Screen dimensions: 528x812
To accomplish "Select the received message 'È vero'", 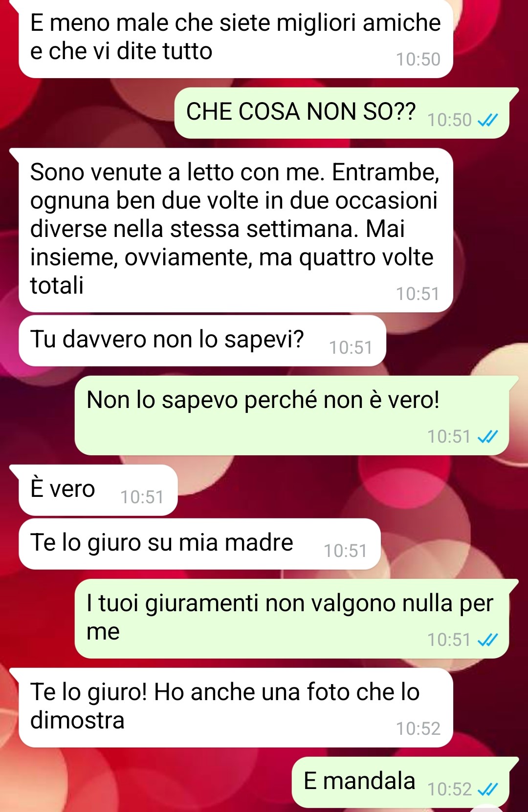I will 98,490.
